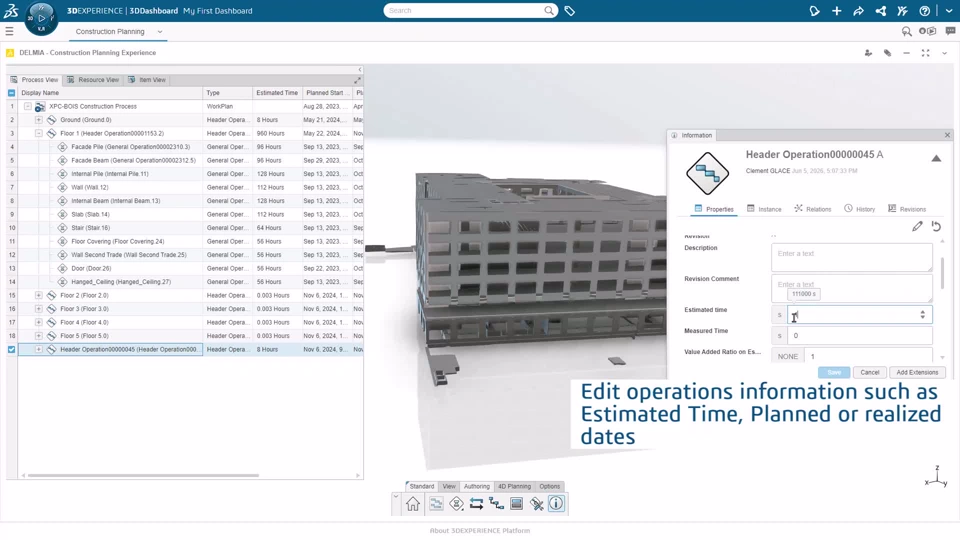The height and width of the screenshot is (540, 960).
Task: Click the Add Extensions button
Action: pyautogui.click(x=917, y=372)
